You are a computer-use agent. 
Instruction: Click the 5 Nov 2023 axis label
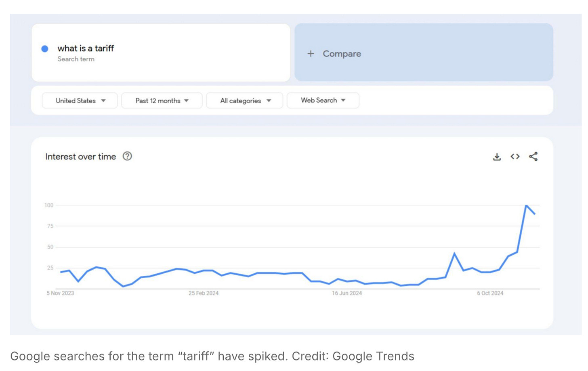(x=60, y=293)
